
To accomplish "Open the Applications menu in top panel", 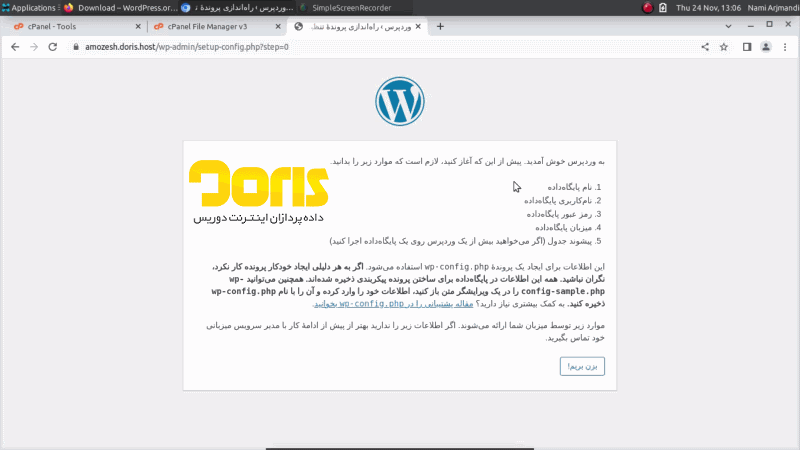I will pyautogui.click(x=29, y=8).
